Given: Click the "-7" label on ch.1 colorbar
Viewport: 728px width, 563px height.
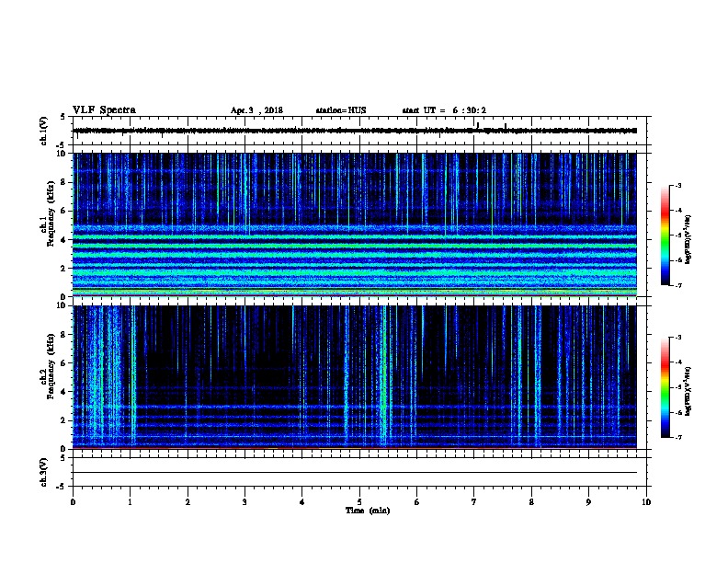Looking at the screenshot, I should tap(678, 285).
